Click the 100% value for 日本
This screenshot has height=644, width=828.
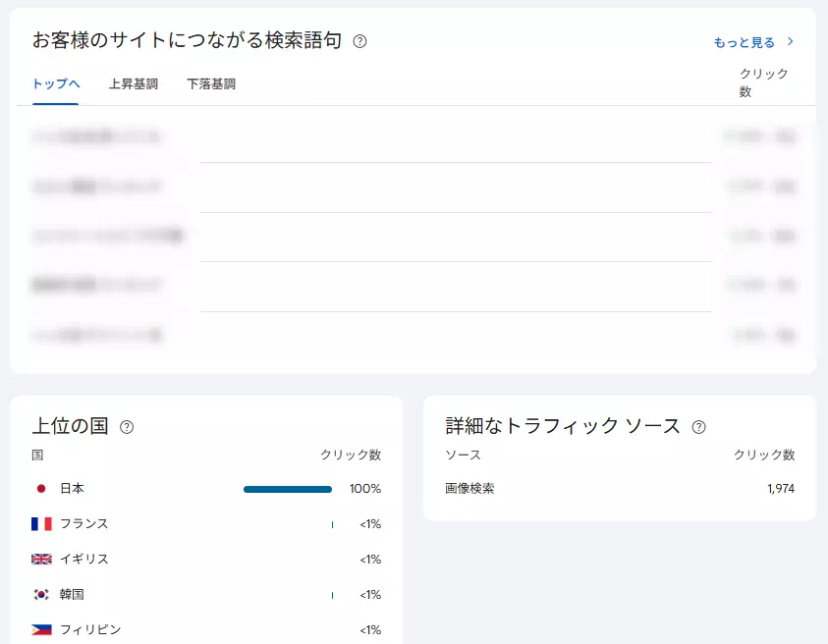coord(365,489)
